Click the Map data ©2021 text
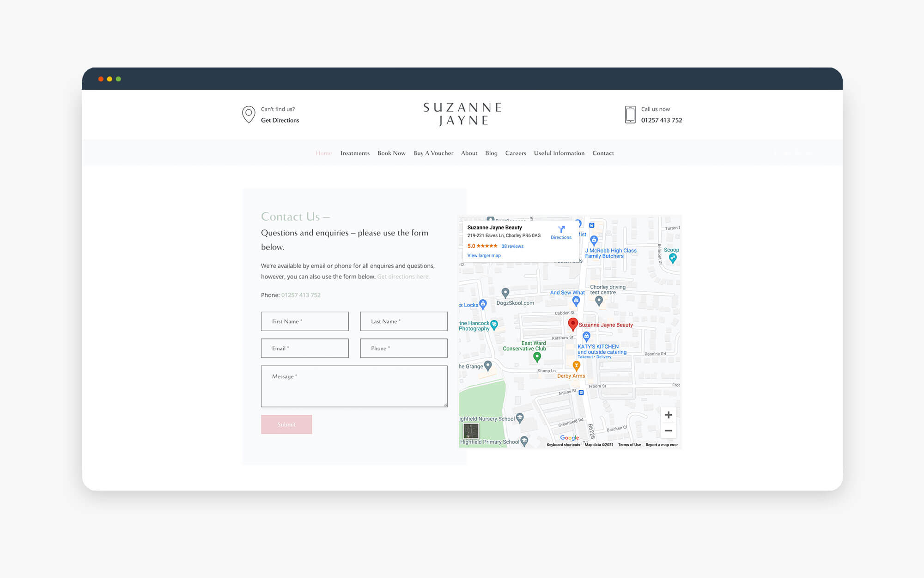Screen dimensions: 924x578 click(599, 445)
